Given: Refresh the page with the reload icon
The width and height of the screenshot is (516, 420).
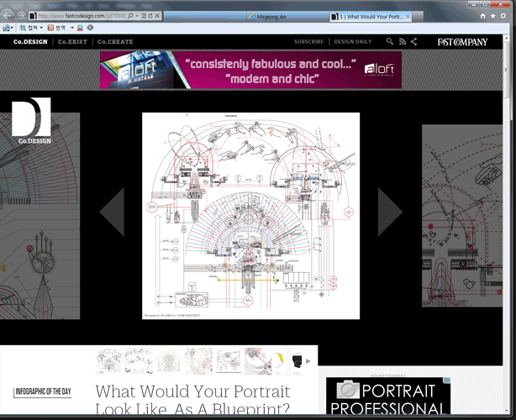Looking at the screenshot, I should pos(150,16).
